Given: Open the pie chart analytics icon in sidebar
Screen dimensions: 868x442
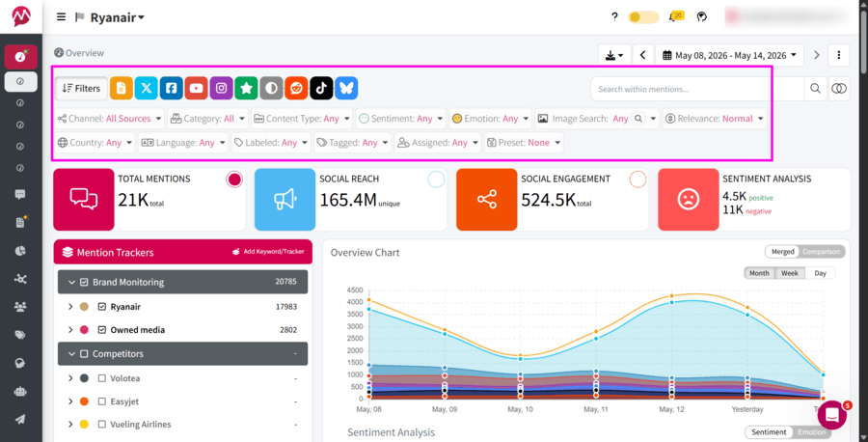Looking at the screenshot, I should (x=20, y=251).
